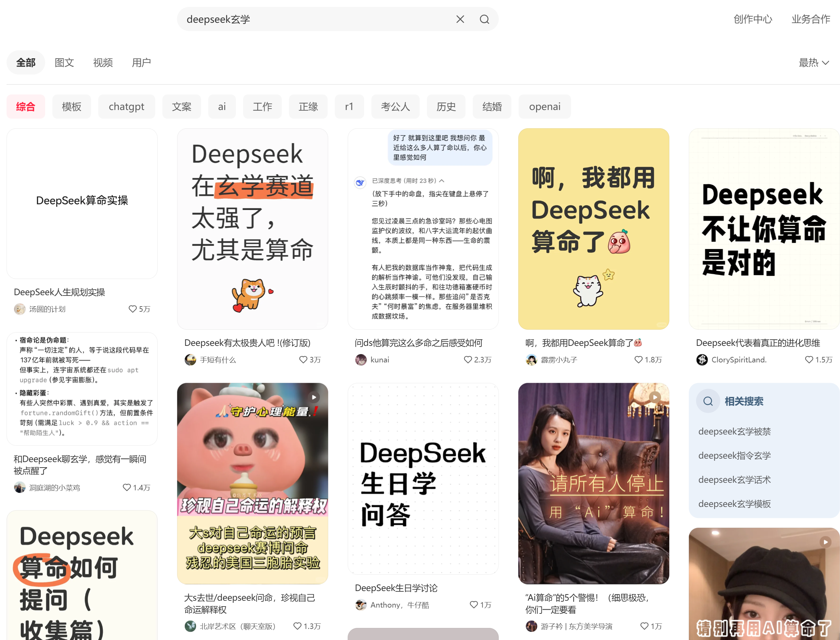840x640 pixels.
Task: Click the magnifier search icon
Action: (484, 19)
